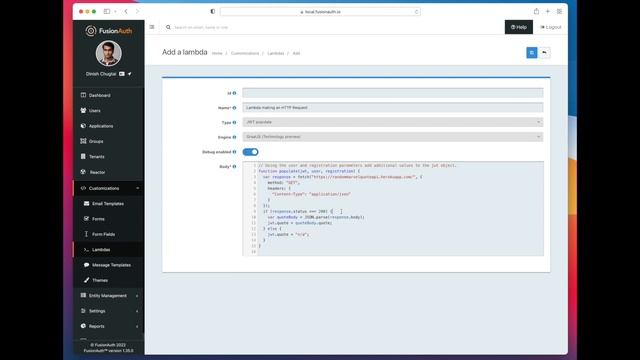Click the Name input field

(393, 107)
